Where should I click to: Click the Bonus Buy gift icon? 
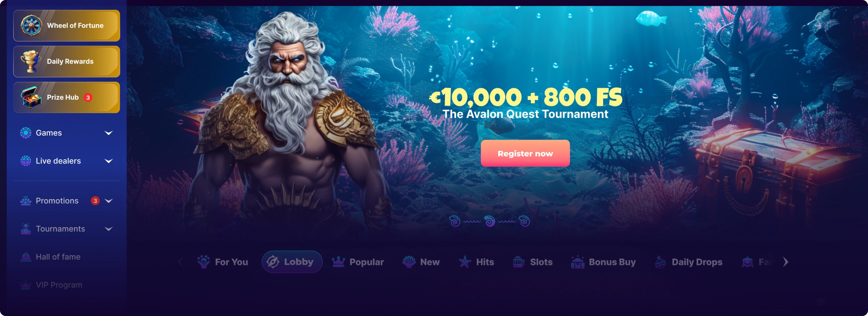(x=578, y=262)
